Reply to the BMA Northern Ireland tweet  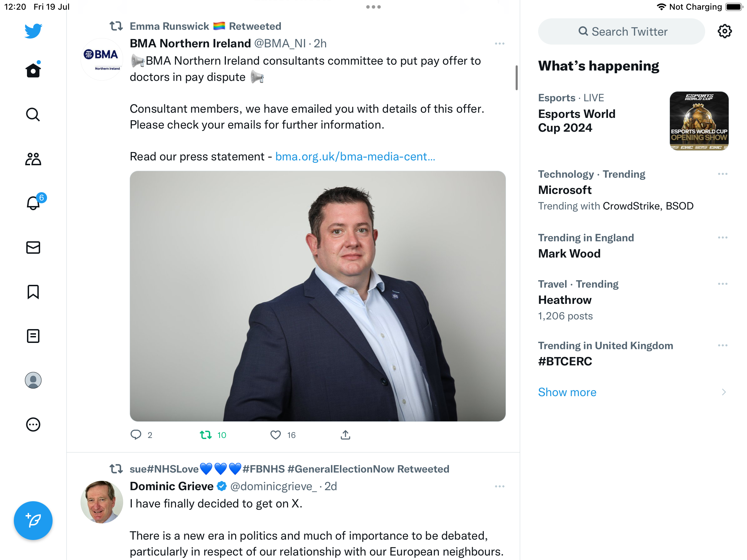[x=136, y=435]
